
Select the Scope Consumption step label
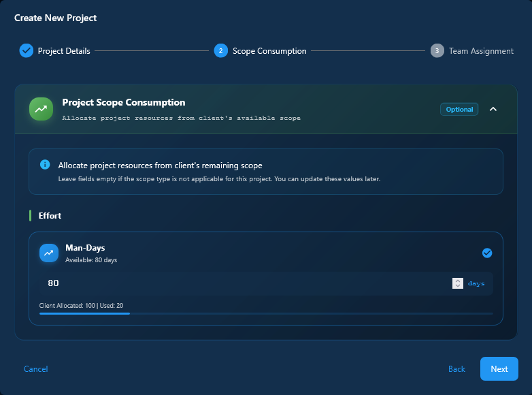tap(269, 51)
